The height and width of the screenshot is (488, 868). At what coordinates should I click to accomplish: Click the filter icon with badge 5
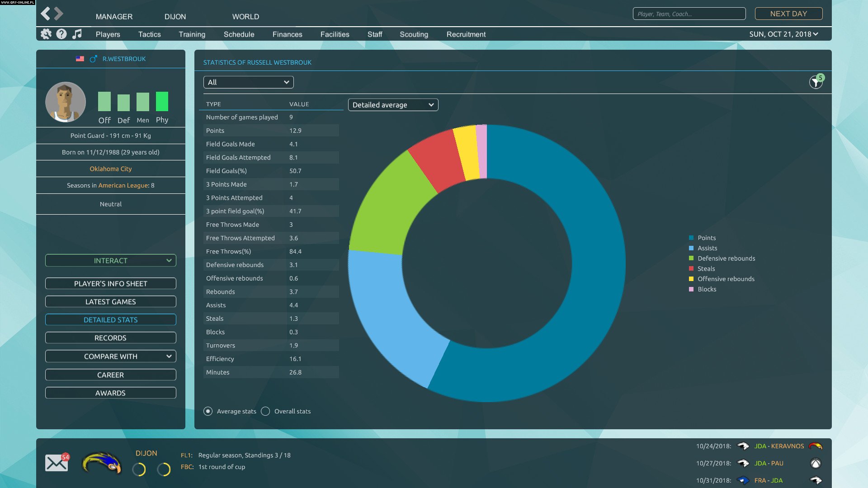[815, 82]
